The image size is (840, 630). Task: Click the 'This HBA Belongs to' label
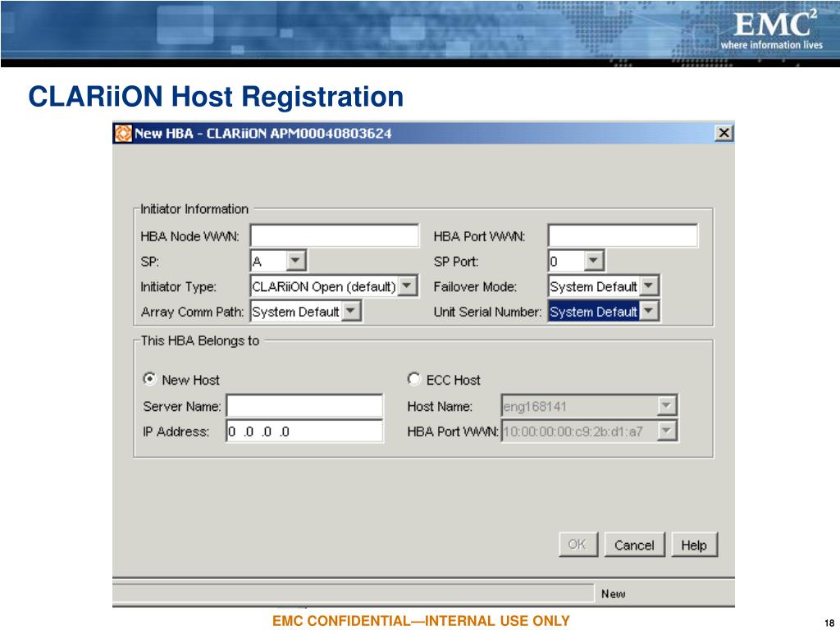[200, 340]
